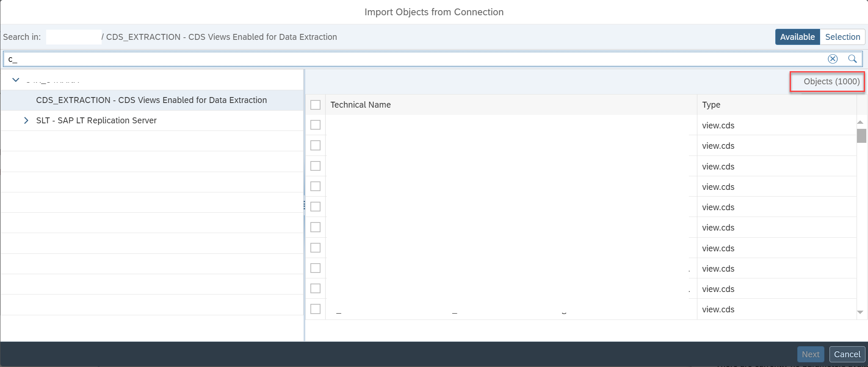Image resolution: width=868 pixels, height=367 pixels.
Task: Check the last visible row checkbox
Action: click(x=315, y=309)
